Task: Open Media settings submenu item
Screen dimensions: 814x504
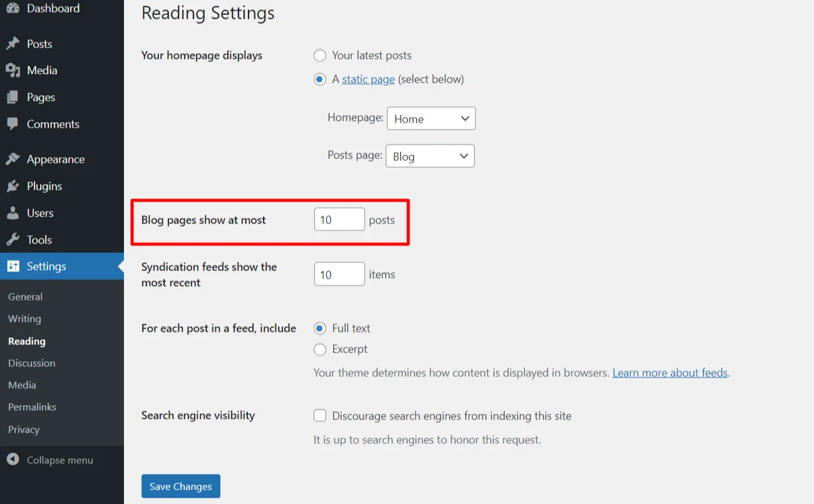Action: [x=22, y=385]
